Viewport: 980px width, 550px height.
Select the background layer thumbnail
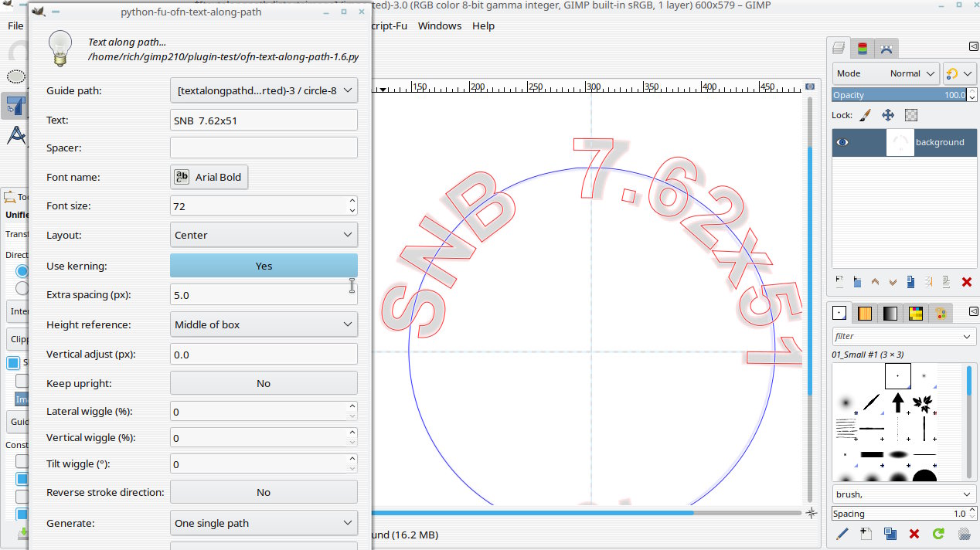900,142
